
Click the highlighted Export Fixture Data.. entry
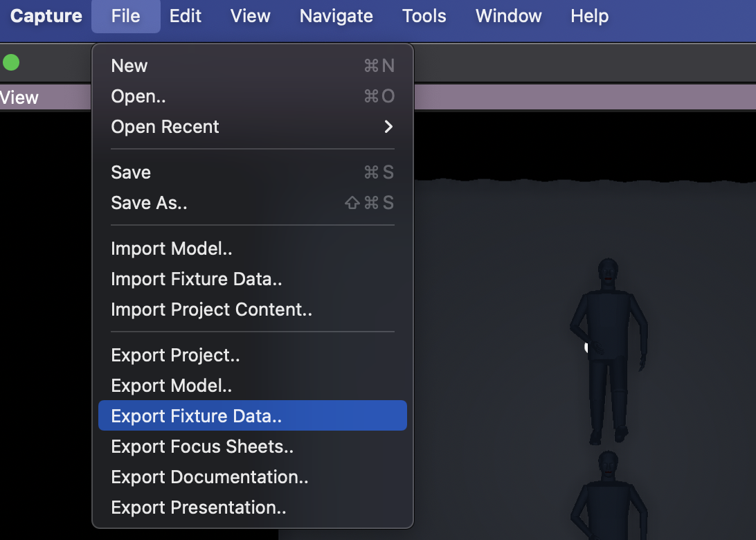[x=253, y=415]
